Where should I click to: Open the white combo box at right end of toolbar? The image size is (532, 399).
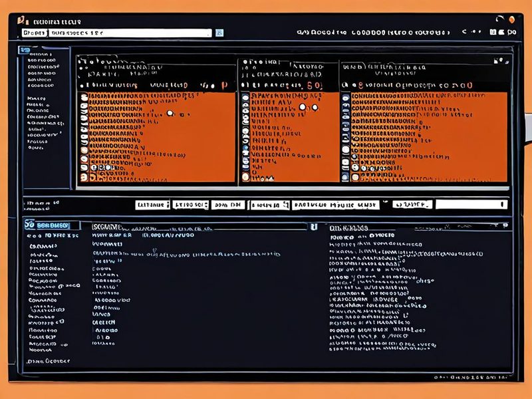point(471,204)
